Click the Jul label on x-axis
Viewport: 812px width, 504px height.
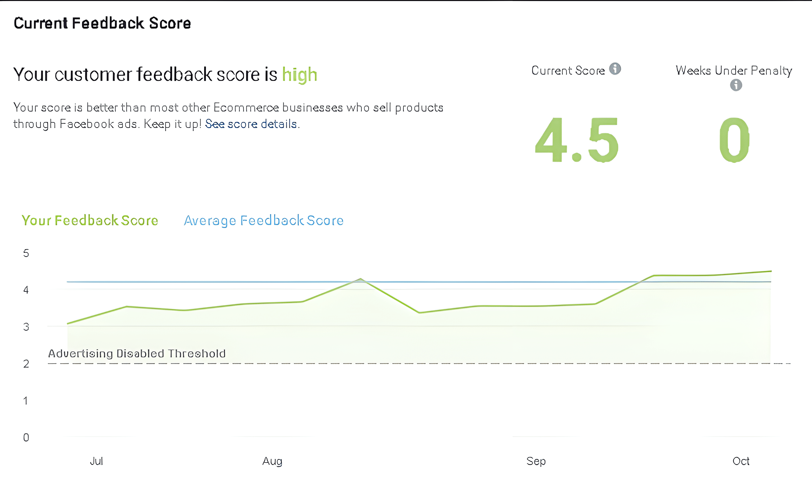pos(96,461)
